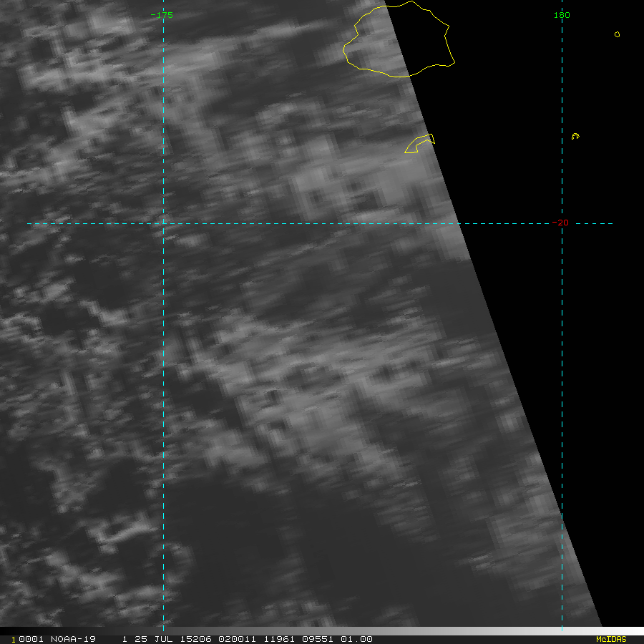The height and width of the screenshot is (644, 644).
Task: Click where the 180 and -20 gridlines cross
Action: (x=562, y=223)
